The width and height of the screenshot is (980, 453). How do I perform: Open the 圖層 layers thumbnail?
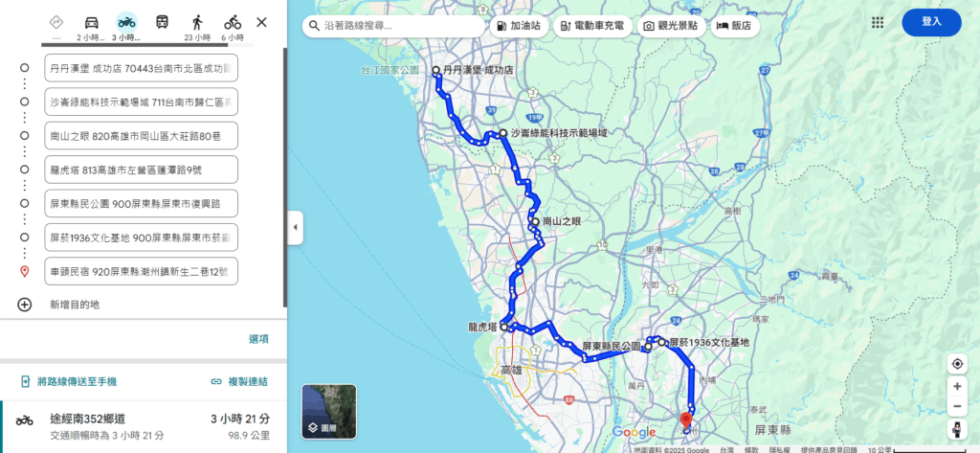pos(329,412)
